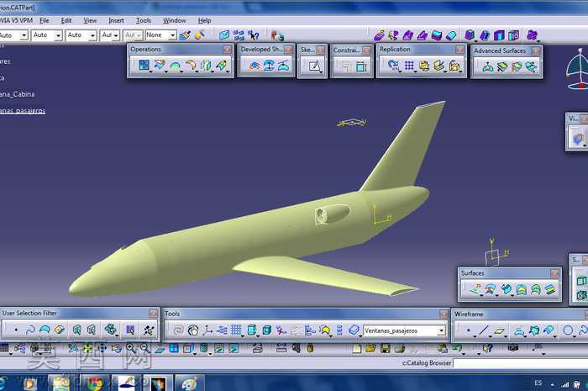588x391 pixels.
Task: Click the Plane icon in Wireframe toolbar
Action: click(x=499, y=330)
